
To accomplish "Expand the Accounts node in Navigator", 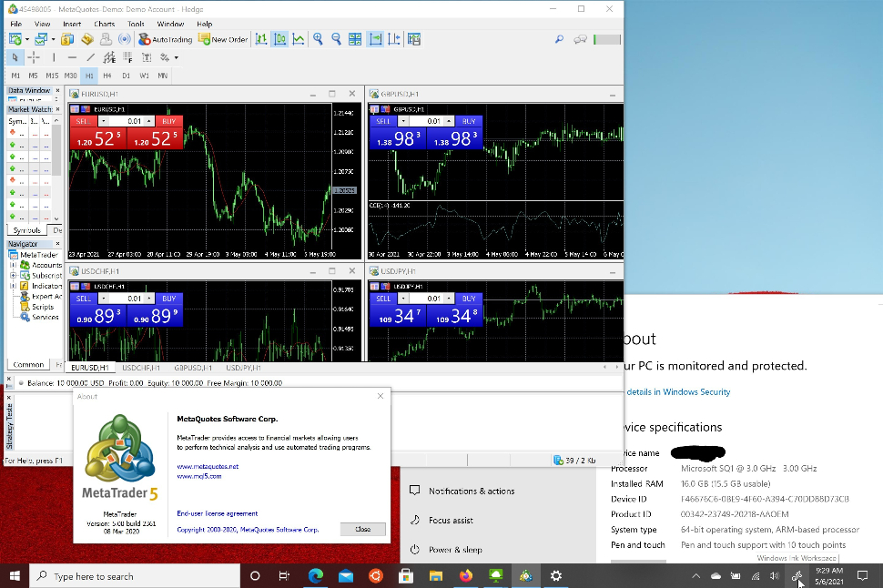I will click(x=13, y=265).
